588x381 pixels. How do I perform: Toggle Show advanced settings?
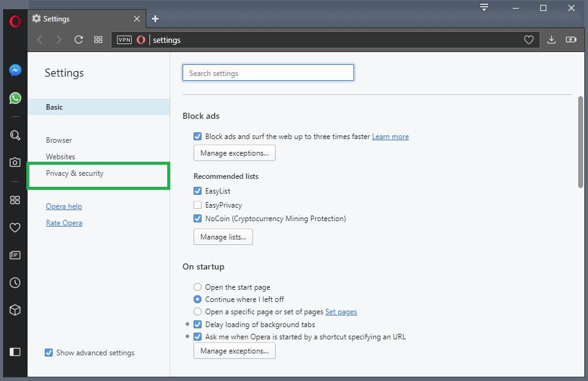point(49,352)
